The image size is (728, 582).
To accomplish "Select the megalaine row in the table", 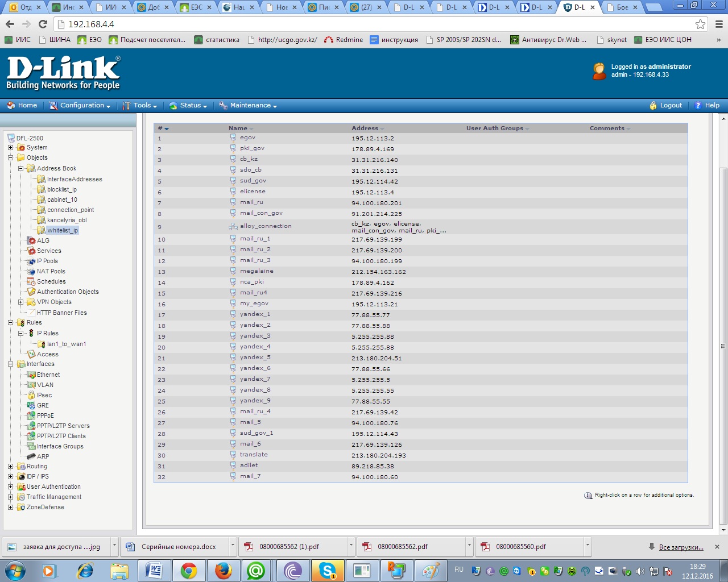I will coord(420,272).
